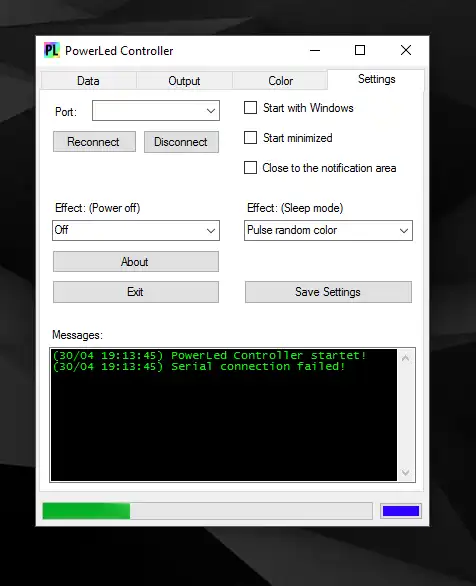Expand Power off effect dropdown showing Off

[136, 231]
